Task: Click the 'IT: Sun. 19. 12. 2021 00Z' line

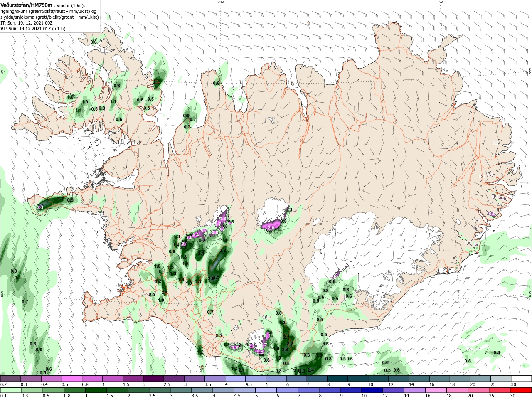Action: [26, 23]
